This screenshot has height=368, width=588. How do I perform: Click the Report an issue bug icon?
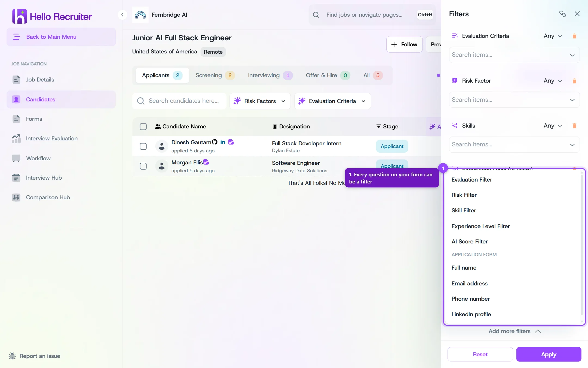12,356
